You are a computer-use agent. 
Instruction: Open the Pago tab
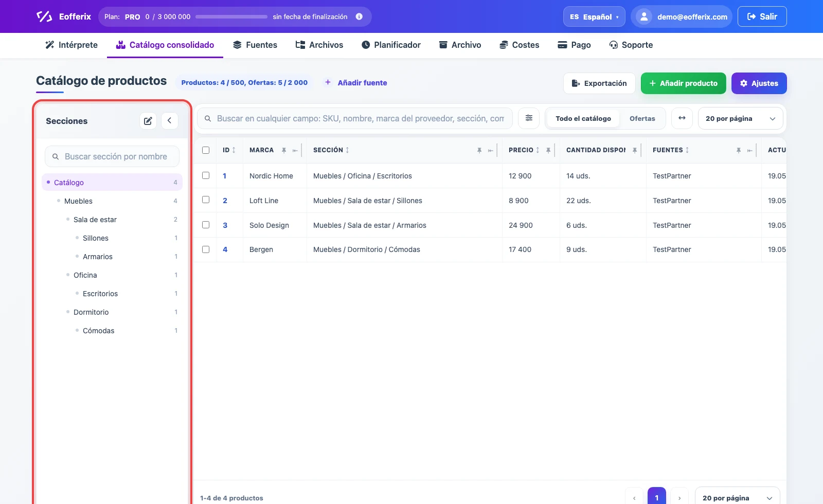tap(575, 45)
